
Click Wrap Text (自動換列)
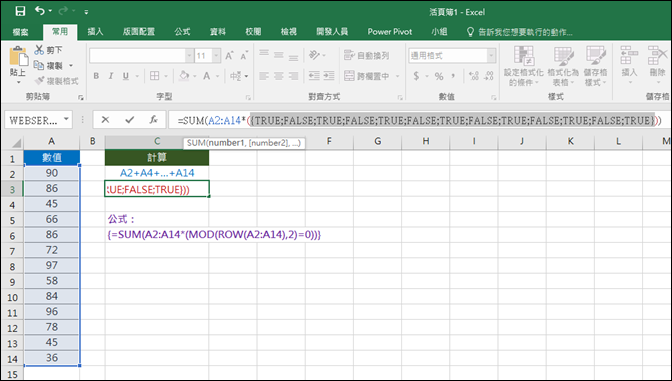[x=366, y=55]
